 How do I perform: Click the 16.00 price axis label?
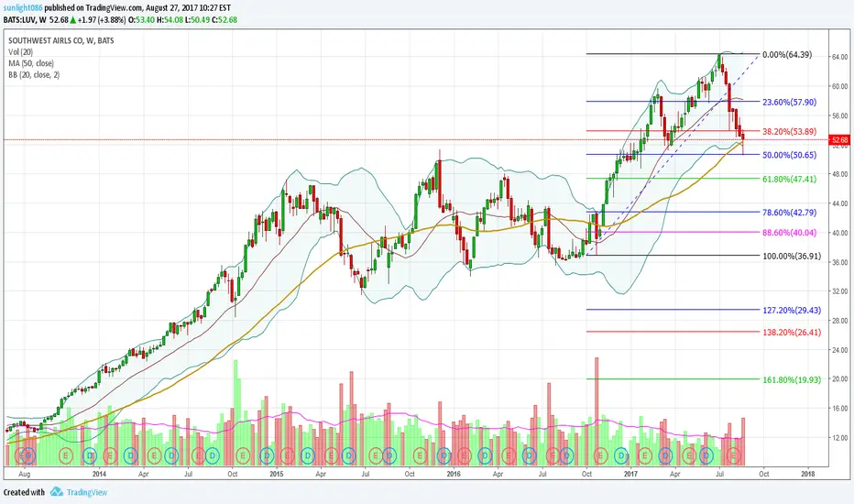[839, 409]
